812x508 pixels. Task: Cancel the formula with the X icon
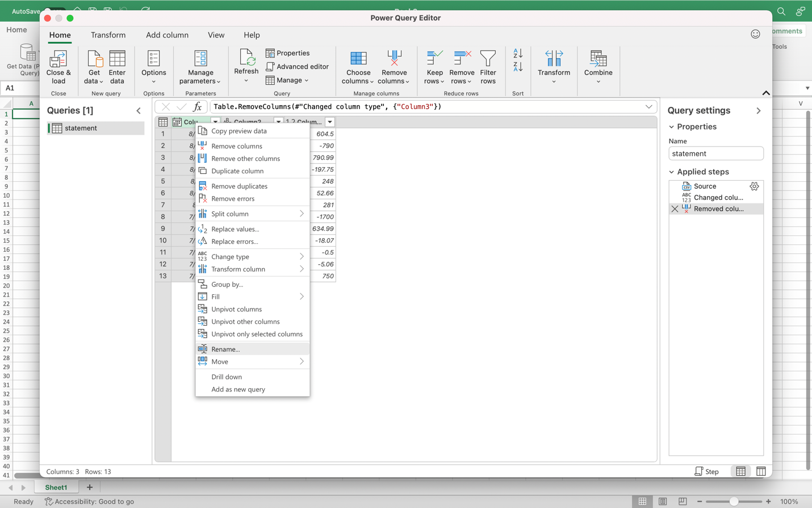165,107
